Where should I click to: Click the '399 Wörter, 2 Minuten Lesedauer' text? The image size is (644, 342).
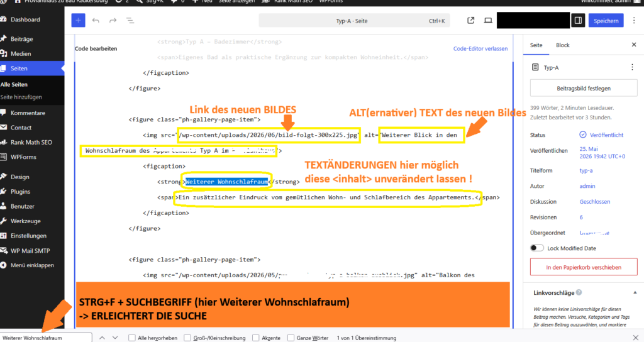572,108
